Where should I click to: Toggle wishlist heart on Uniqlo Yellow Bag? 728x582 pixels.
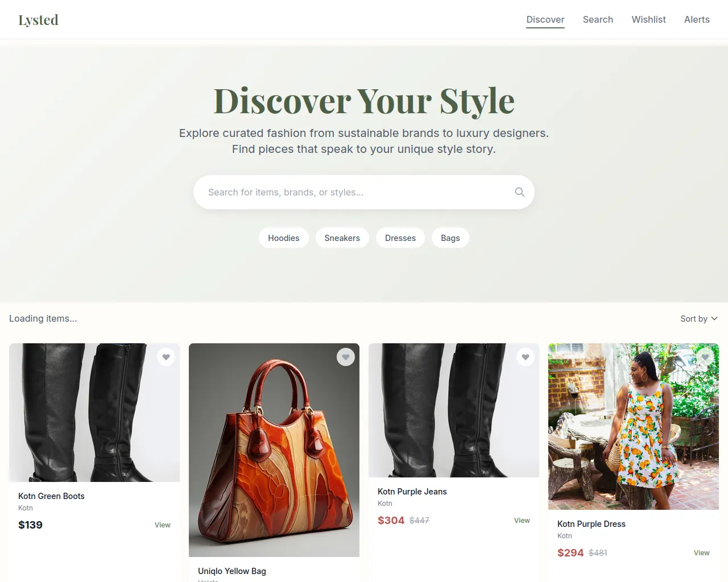tap(346, 357)
